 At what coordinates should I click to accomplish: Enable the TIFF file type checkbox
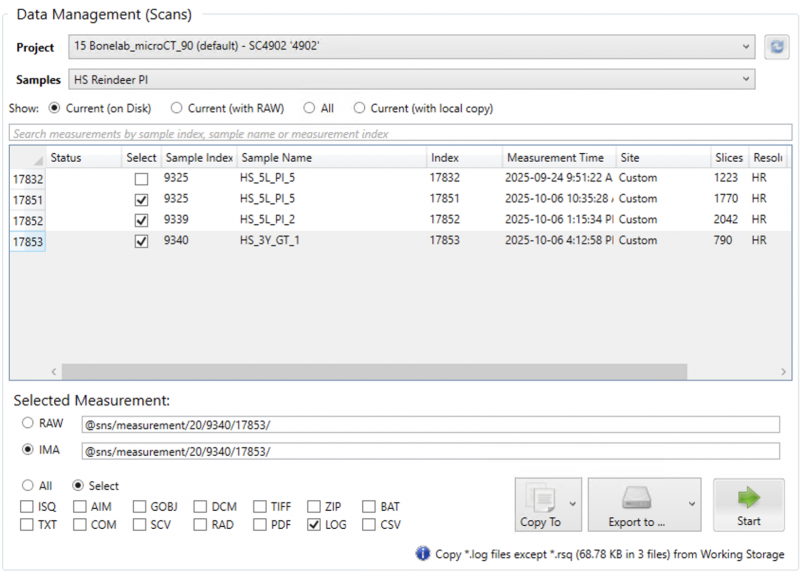click(260, 507)
